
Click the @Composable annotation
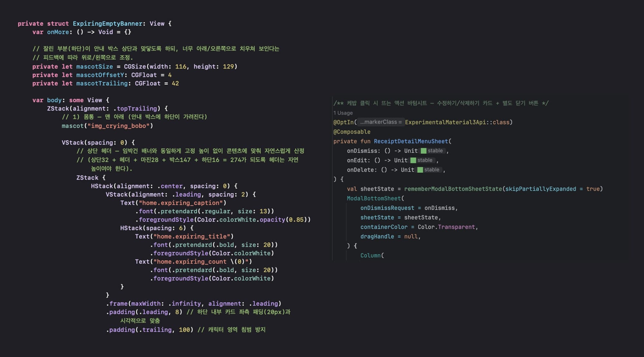tap(352, 132)
